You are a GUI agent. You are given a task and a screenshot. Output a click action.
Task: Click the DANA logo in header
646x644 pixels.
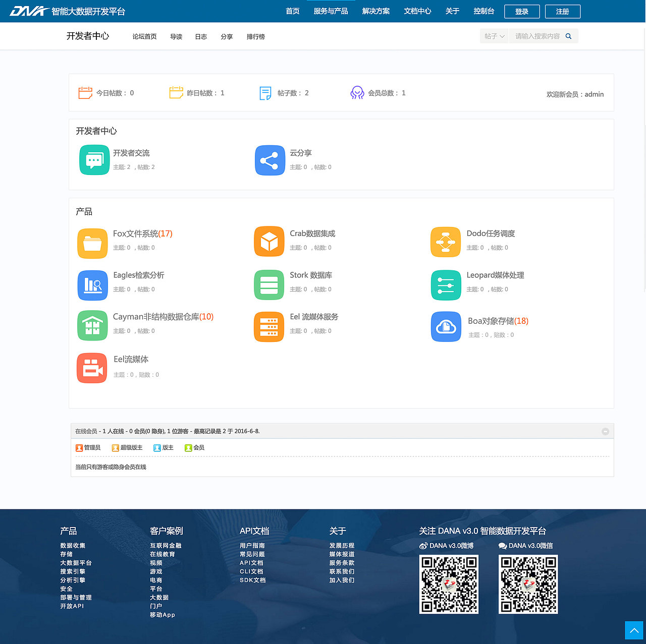pos(29,11)
